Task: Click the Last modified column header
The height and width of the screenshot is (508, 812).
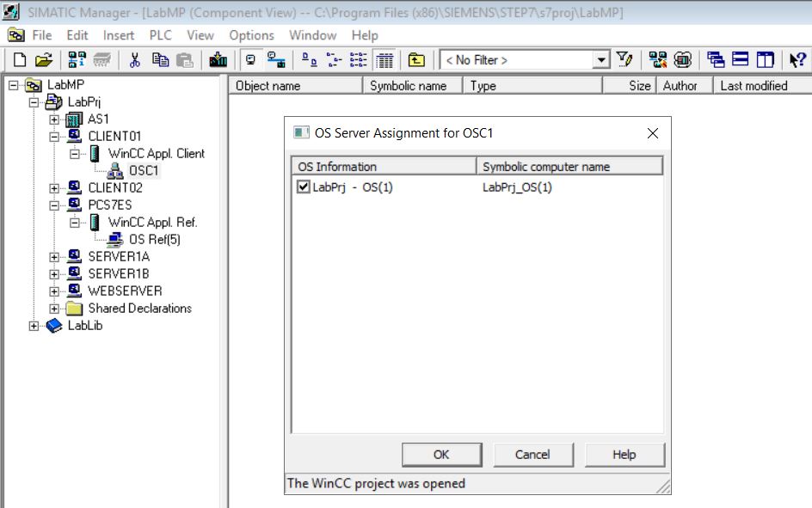Action: [x=762, y=86]
